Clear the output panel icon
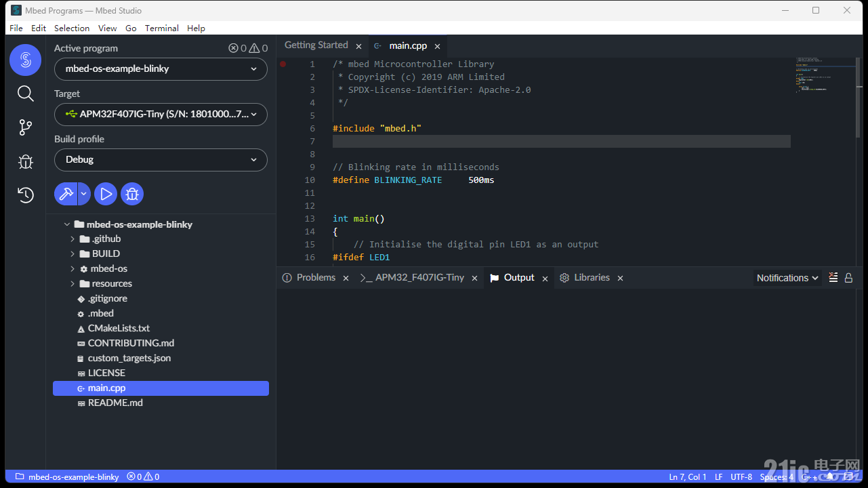This screenshot has width=868, height=488. (833, 277)
